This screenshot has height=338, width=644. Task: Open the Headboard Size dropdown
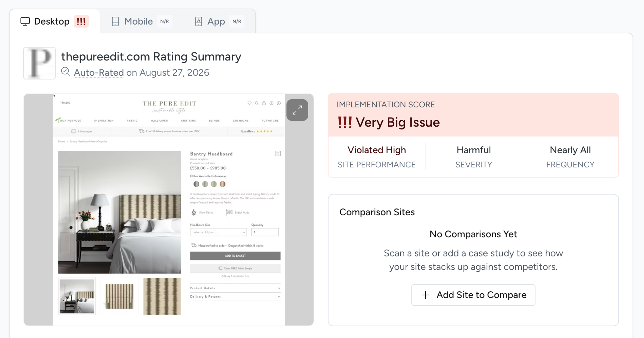[x=218, y=232]
